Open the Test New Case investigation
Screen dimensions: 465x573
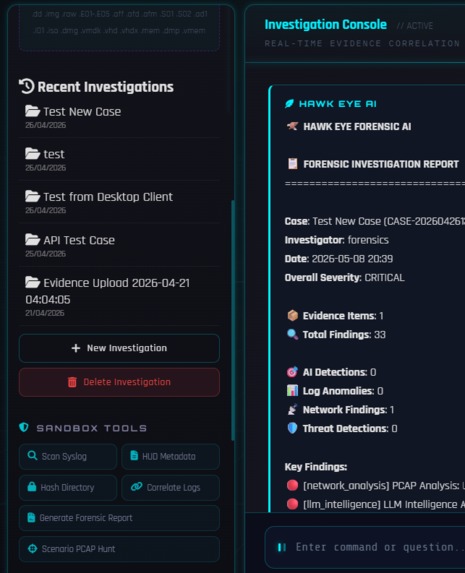tap(119, 117)
